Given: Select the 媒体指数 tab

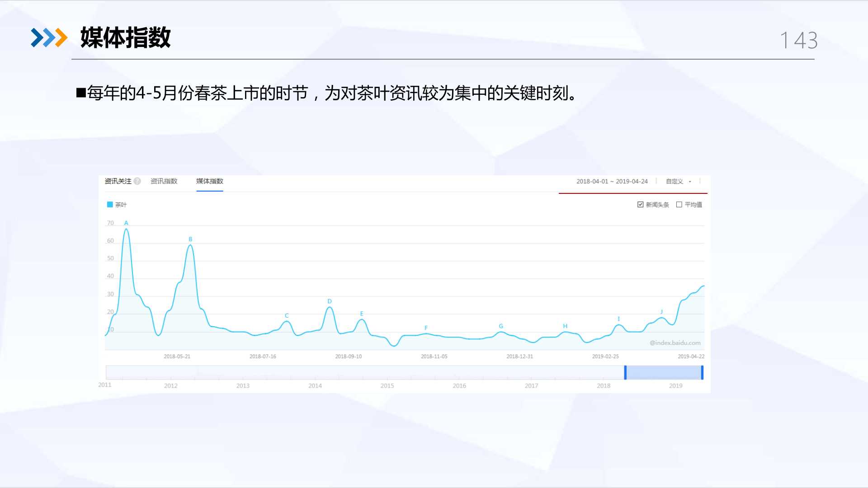Looking at the screenshot, I should pyautogui.click(x=209, y=181).
